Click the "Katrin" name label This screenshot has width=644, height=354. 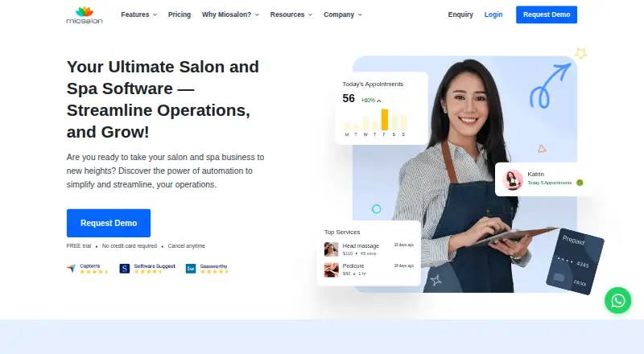(x=535, y=174)
